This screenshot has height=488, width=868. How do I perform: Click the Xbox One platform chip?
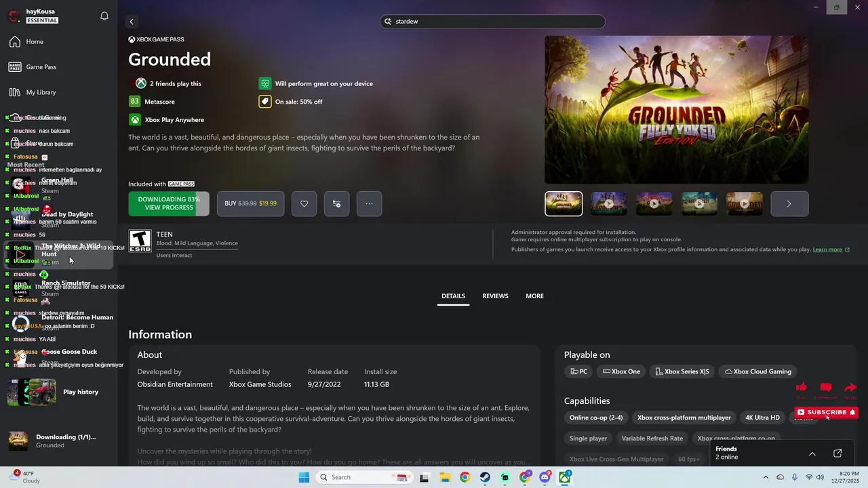coord(621,371)
